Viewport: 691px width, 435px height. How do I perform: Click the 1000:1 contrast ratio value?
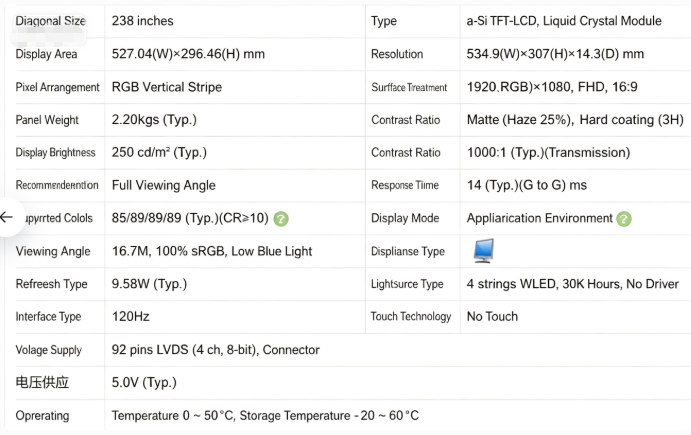[x=549, y=152]
